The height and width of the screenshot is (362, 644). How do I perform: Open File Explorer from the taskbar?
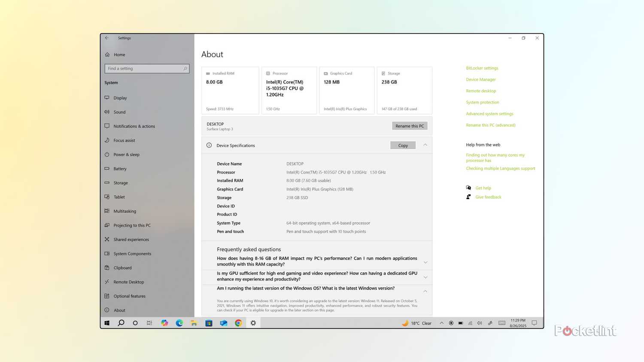point(194,323)
